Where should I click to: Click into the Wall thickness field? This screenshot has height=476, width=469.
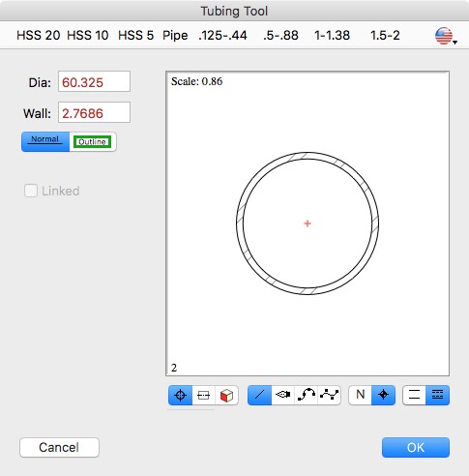[94, 112]
